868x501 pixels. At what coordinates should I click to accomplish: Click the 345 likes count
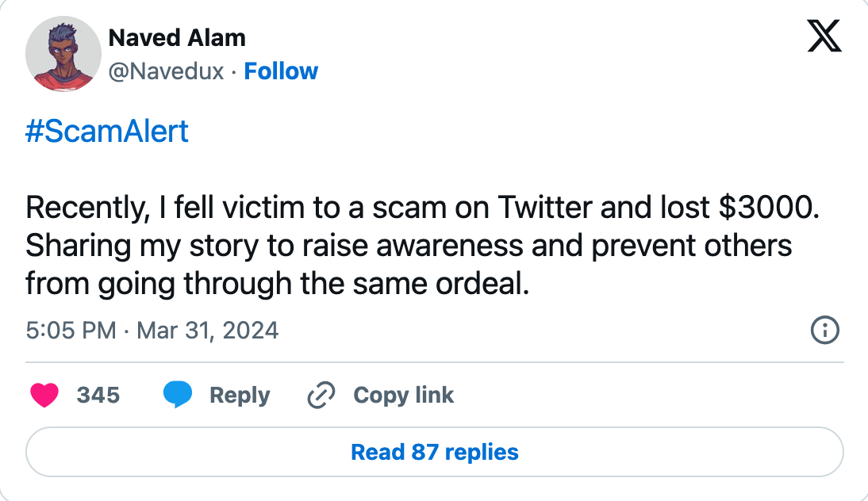[x=98, y=395]
